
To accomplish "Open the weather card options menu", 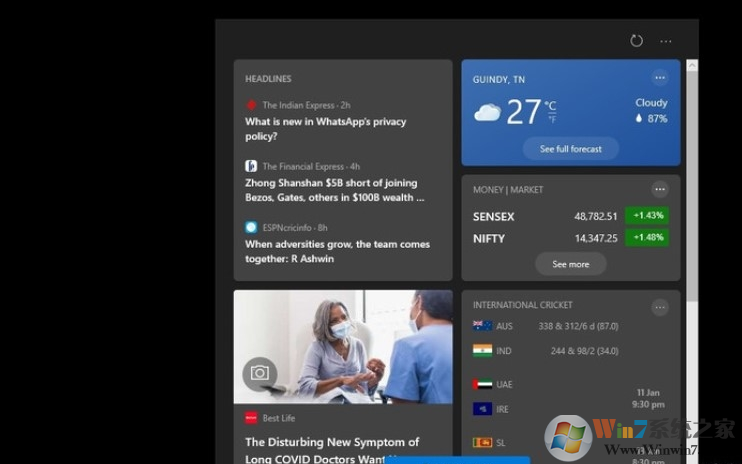I will pos(659,78).
